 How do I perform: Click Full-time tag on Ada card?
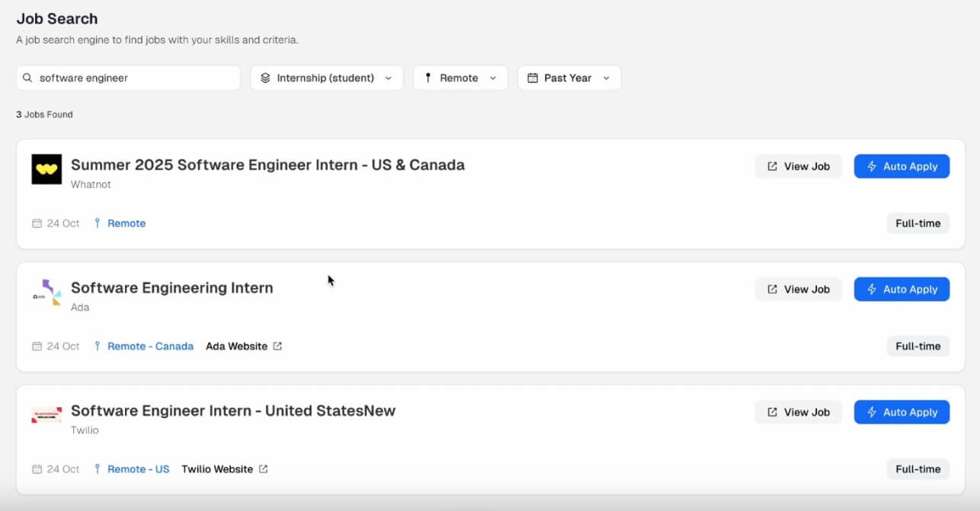[918, 346]
